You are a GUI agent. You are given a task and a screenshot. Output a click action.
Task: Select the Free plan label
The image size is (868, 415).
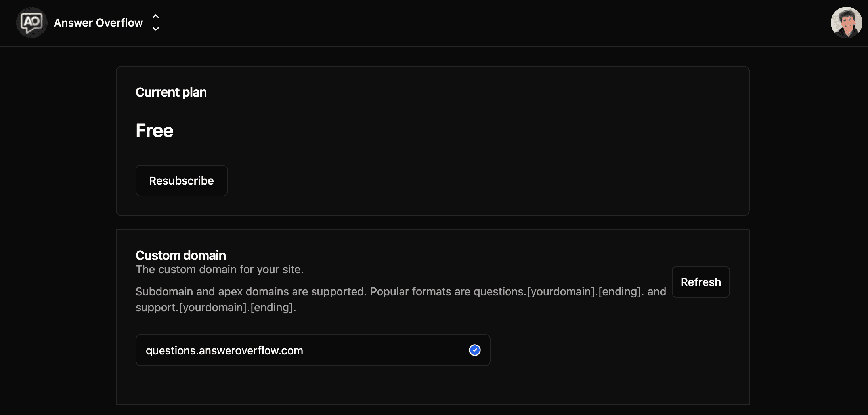click(x=154, y=131)
